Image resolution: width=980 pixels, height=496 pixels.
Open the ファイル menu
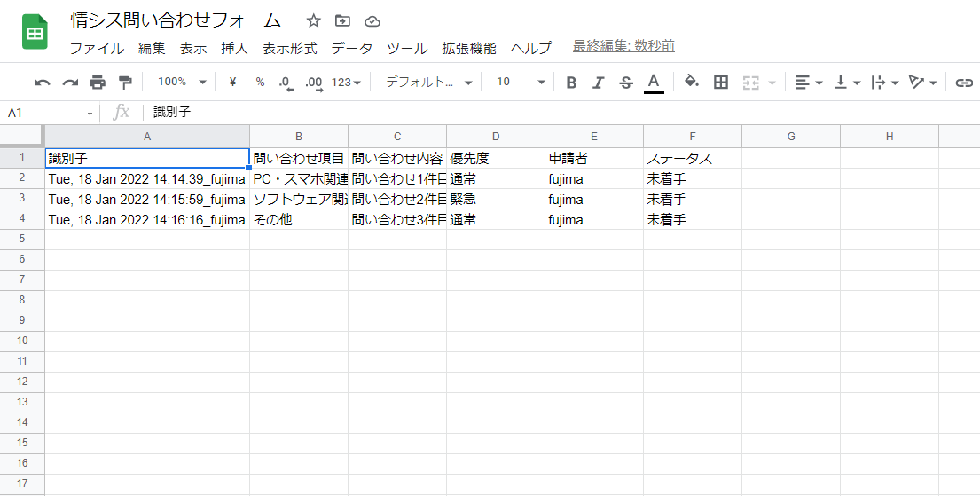(x=97, y=48)
